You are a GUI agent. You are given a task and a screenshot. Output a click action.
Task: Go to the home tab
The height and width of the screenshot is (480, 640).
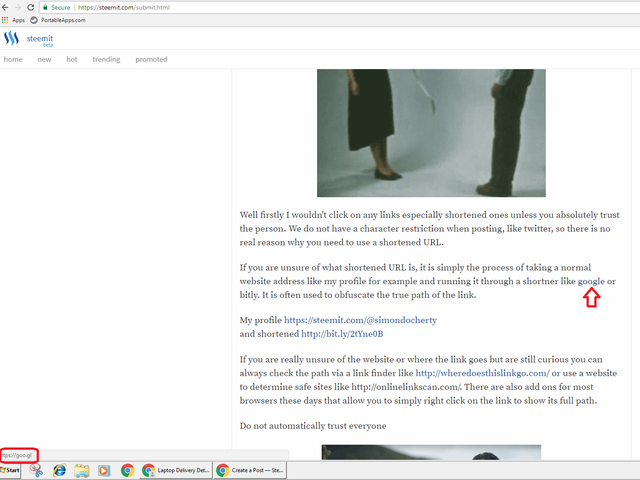click(13, 59)
